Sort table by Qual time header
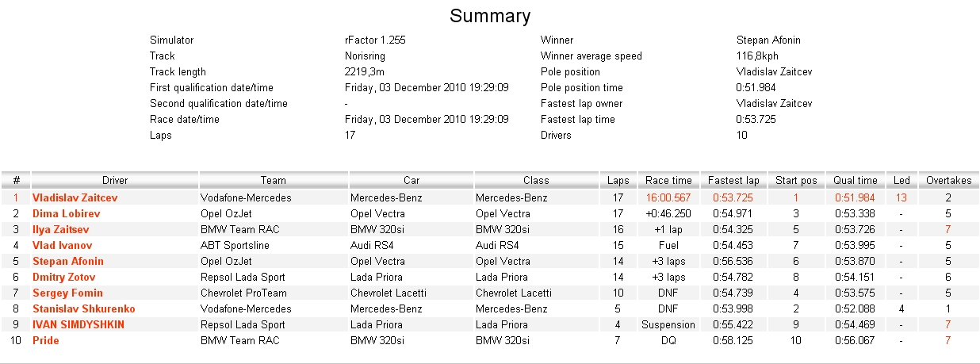The width and height of the screenshot is (980, 364). 856,180
